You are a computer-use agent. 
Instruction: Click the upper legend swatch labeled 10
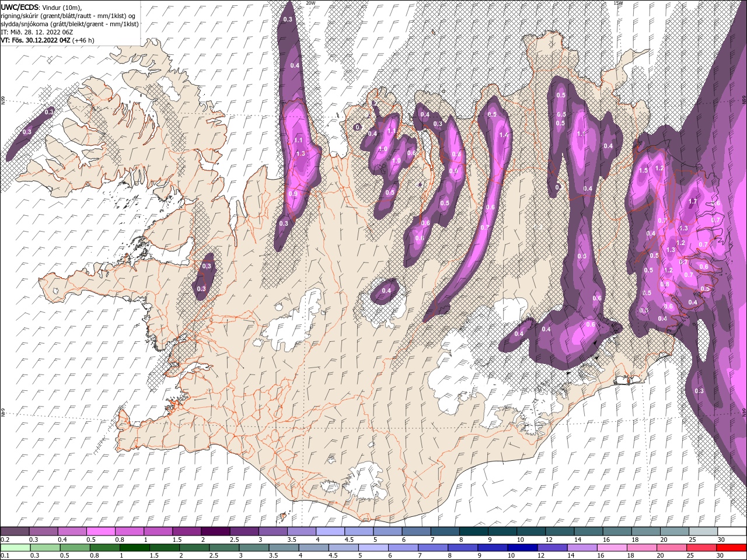[530, 531]
